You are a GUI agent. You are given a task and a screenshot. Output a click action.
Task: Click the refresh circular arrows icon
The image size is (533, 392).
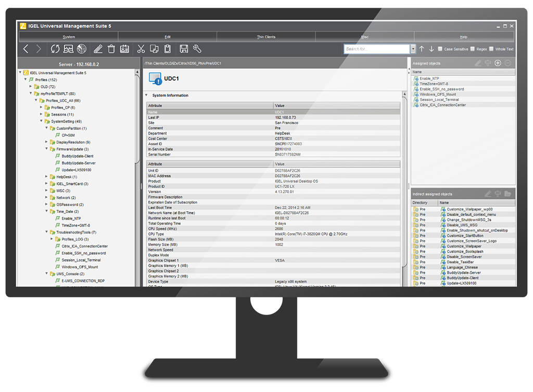tap(55, 49)
